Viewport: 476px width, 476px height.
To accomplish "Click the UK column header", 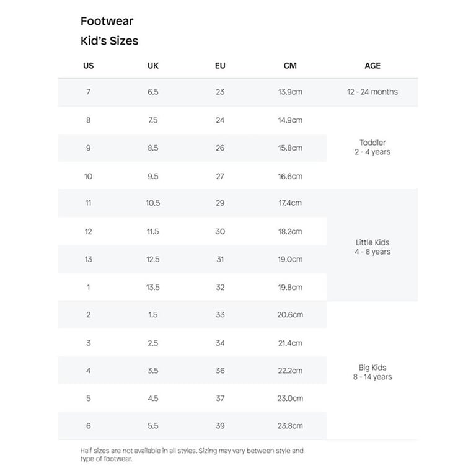I will click(x=153, y=66).
